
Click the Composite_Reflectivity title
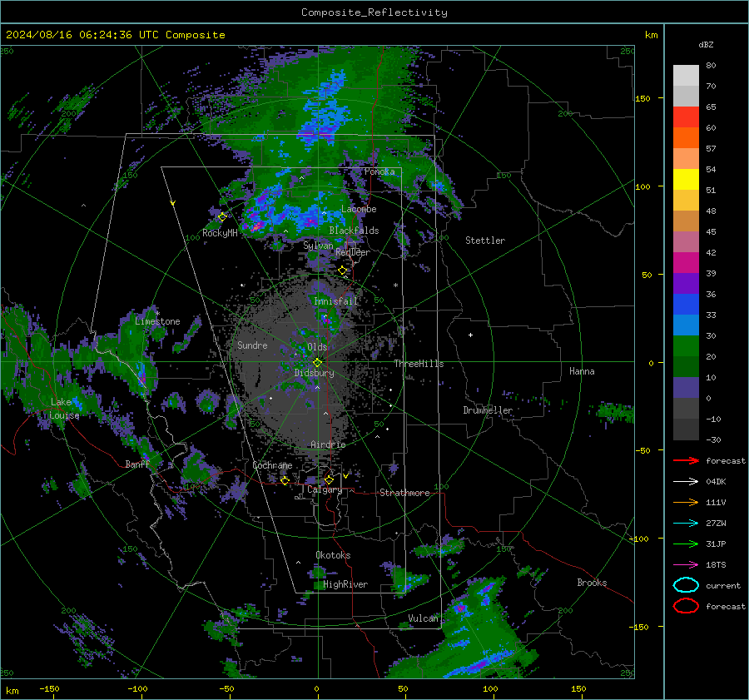pyautogui.click(x=374, y=12)
